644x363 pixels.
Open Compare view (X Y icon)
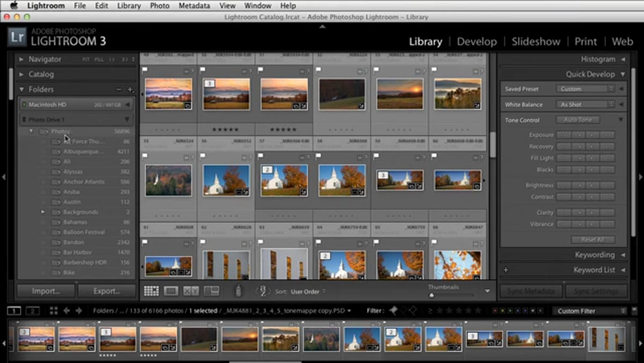point(191,291)
